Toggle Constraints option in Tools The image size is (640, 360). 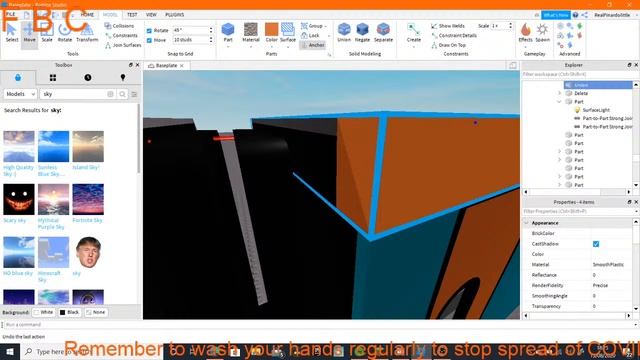click(x=121, y=36)
